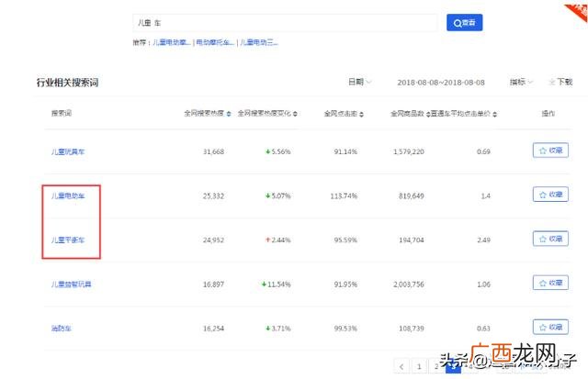Sort by 直通车平均点击单价 column arrows
Screen dimensions: 588x379
point(494,114)
